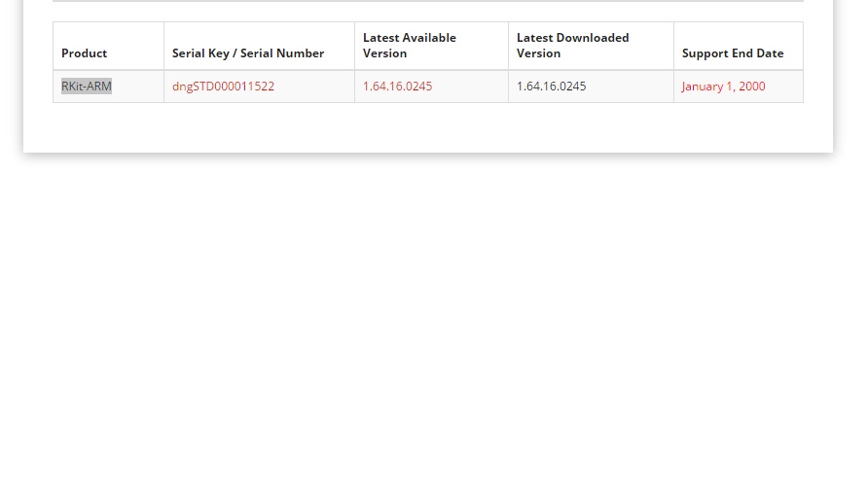
Task: Click the red Latest Available Version 1.64.16.0245 link
Action: tap(397, 87)
